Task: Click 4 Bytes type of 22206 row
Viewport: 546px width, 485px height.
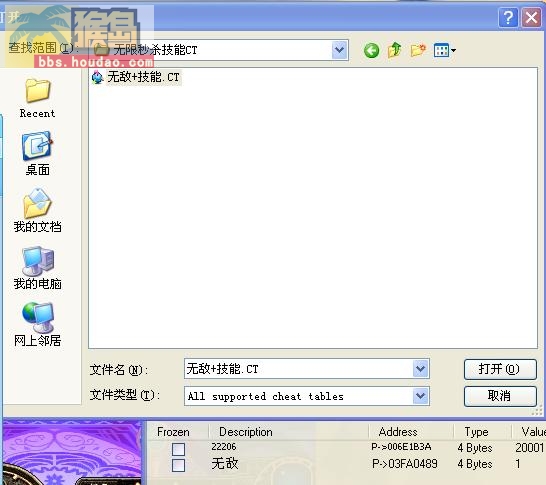Action: (x=475, y=448)
